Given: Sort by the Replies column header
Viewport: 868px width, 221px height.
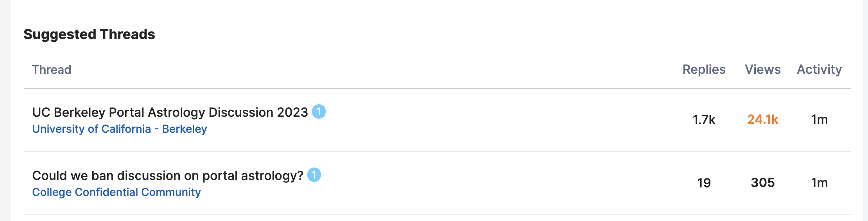Looking at the screenshot, I should pos(704,70).
